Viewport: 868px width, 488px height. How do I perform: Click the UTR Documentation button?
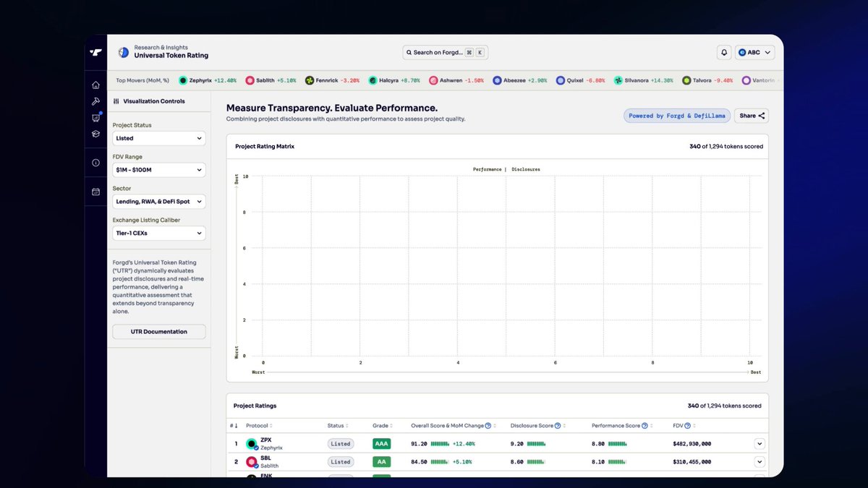pos(159,332)
